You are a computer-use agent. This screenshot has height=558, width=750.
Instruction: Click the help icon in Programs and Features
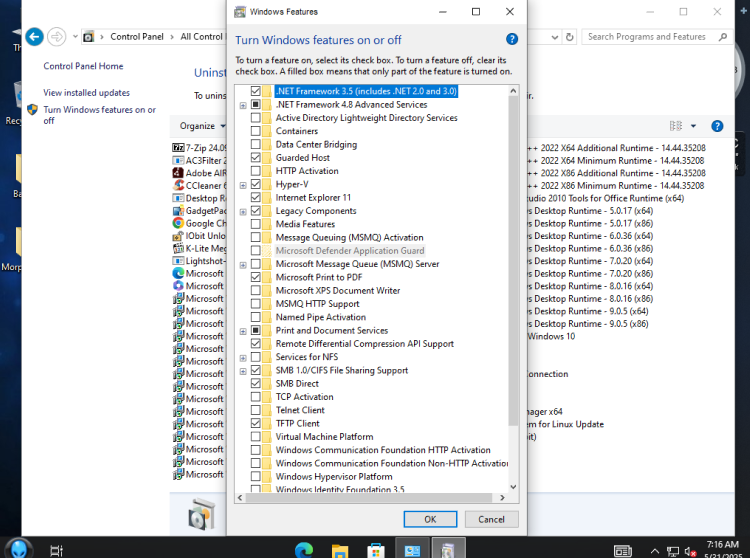[x=717, y=126]
